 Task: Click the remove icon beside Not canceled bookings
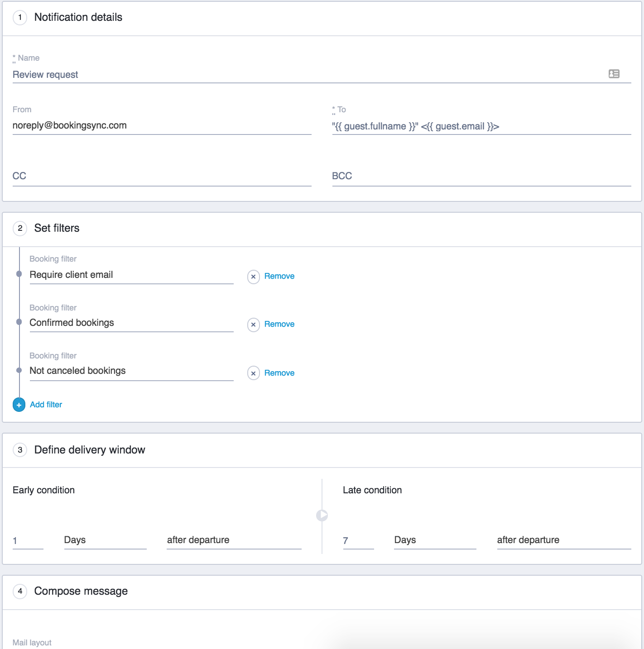pyautogui.click(x=254, y=373)
